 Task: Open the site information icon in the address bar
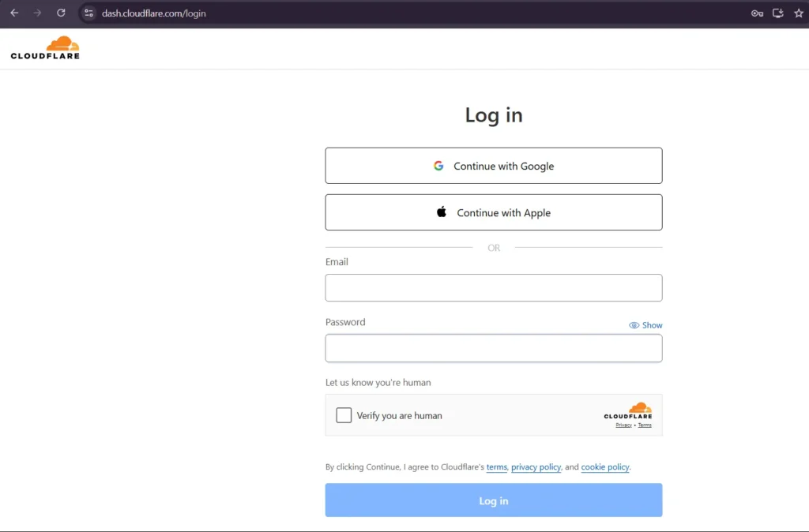click(88, 13)
